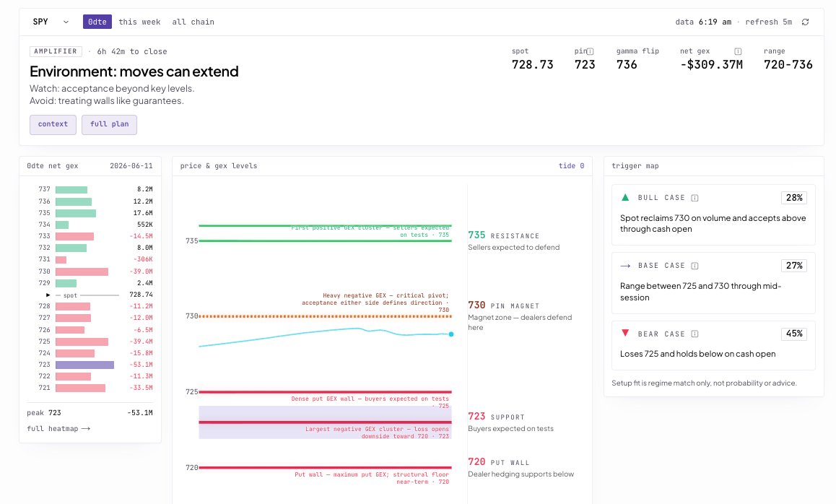
Task: Click the Environment: moves can extend heading
Action: click(134, 71)
